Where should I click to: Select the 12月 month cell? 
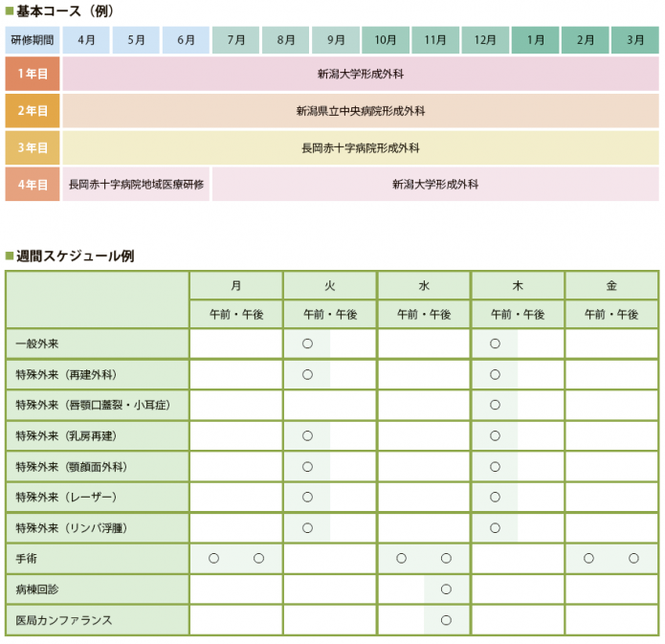[485, 40]
